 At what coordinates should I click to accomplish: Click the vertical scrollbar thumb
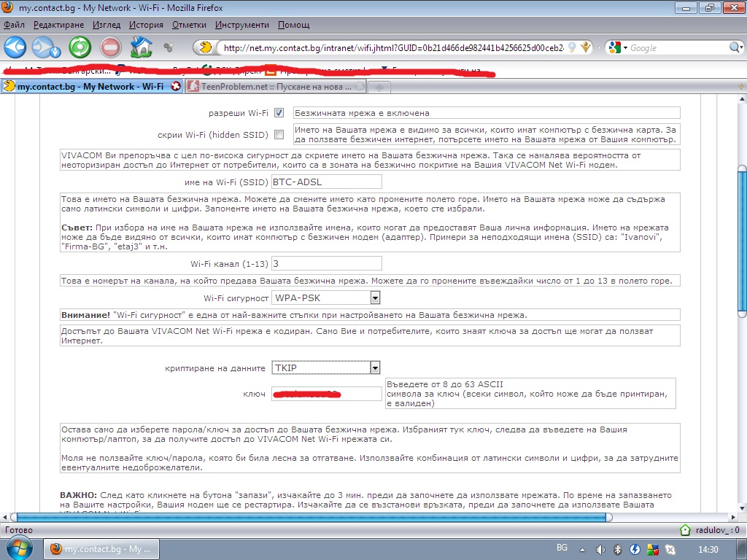point(742,241)
